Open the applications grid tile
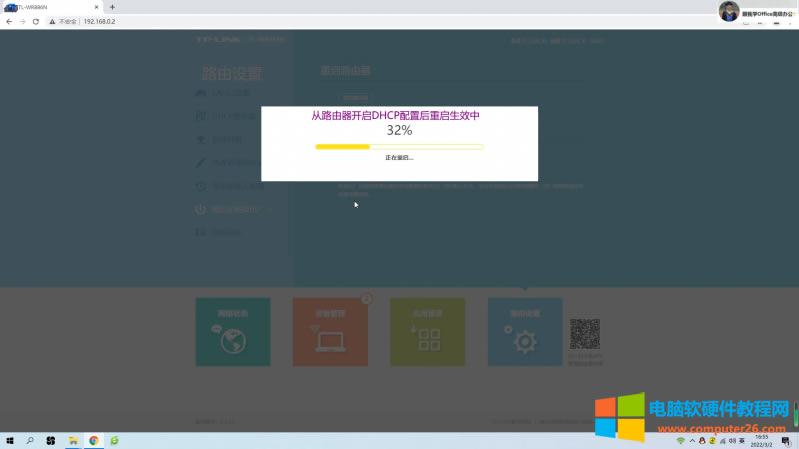The width and height of the screenshot is (799, 449). pyautogui.click(x=428, y=332)
